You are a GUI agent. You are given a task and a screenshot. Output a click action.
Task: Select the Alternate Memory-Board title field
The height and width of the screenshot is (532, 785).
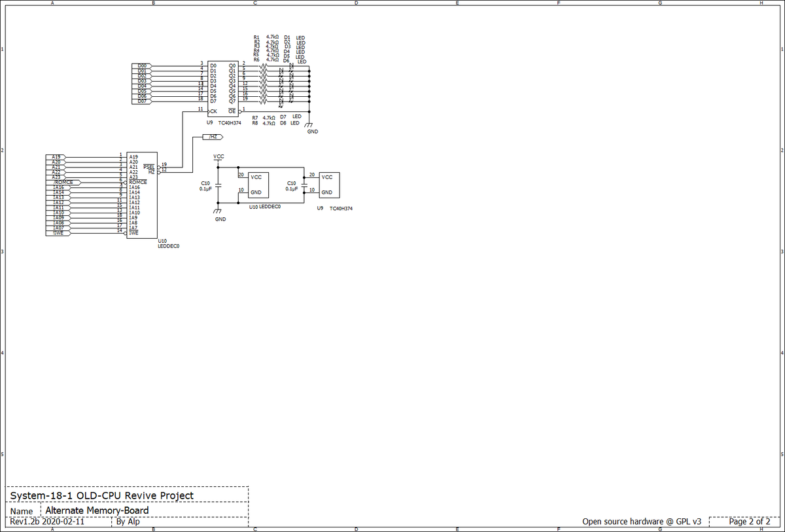(97, 510)
